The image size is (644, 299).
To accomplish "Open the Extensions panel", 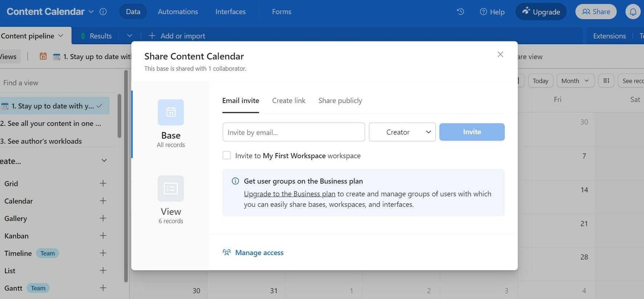I will pyautogui.click(x=609, y=36).
